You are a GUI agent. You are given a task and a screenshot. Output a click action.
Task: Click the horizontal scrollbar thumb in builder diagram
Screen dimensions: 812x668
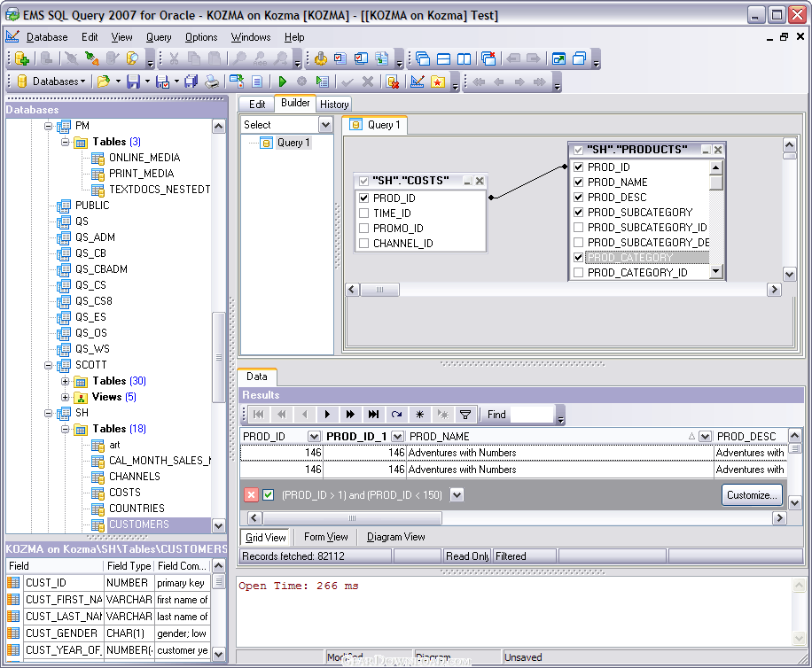point(379,290)
